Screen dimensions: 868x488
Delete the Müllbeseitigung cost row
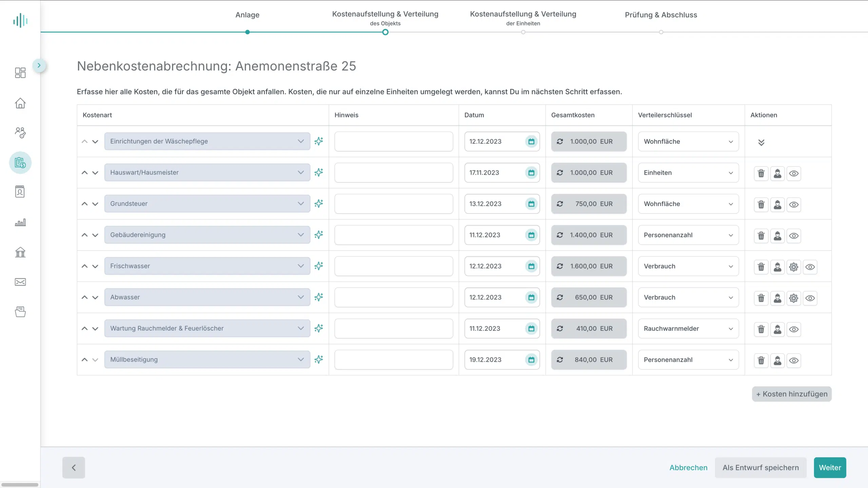(x=761, y=360)
